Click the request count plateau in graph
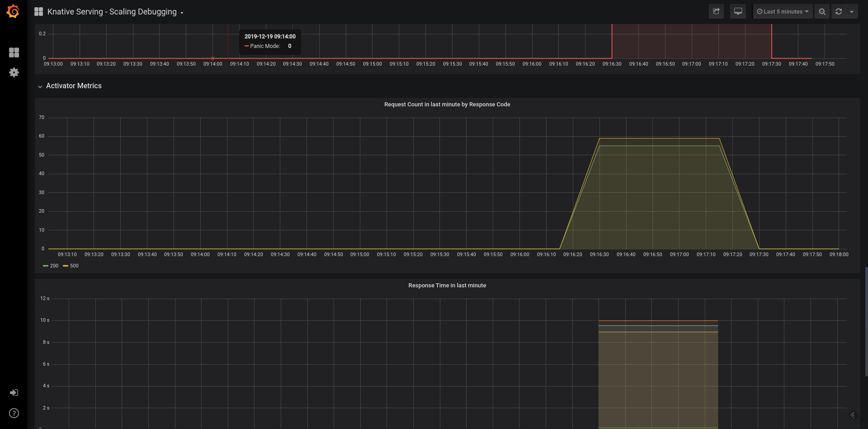The width and height of the screenshot is (868, 429). point(659,138)
